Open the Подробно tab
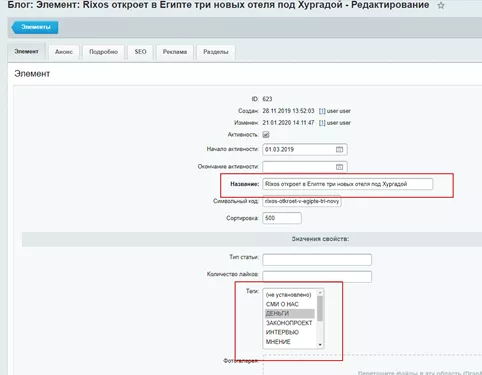 tap(103, 52)
